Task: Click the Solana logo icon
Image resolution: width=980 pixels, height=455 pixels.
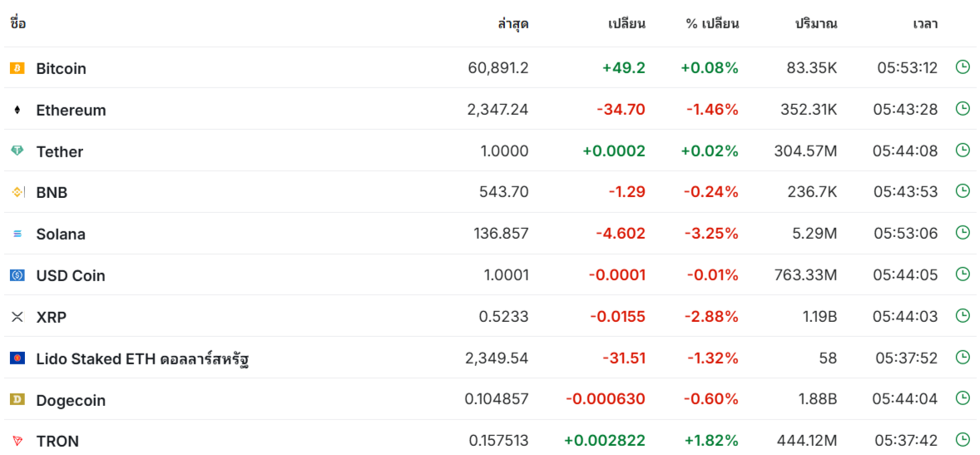Action: click(x=17, y=234)
